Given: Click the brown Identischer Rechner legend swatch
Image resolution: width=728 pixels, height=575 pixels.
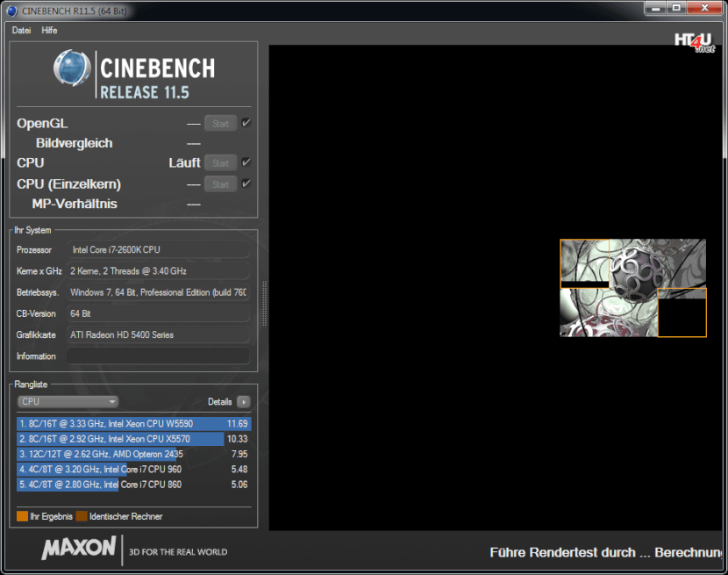Looking at the screenshot, I should coord(82,516).
